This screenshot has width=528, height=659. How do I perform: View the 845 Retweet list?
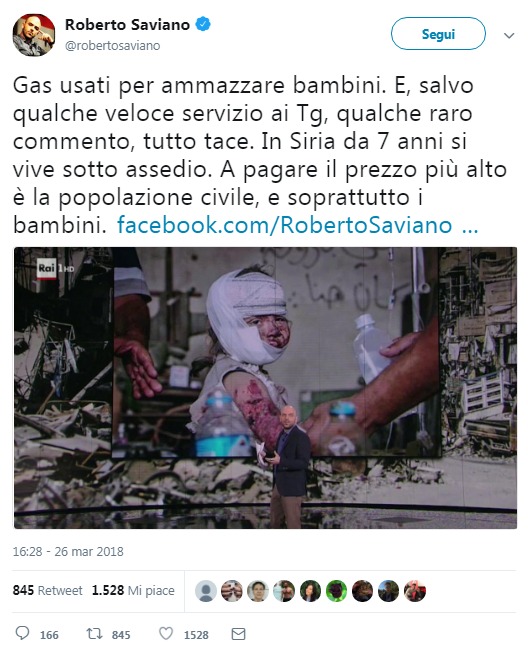point(48,590)
